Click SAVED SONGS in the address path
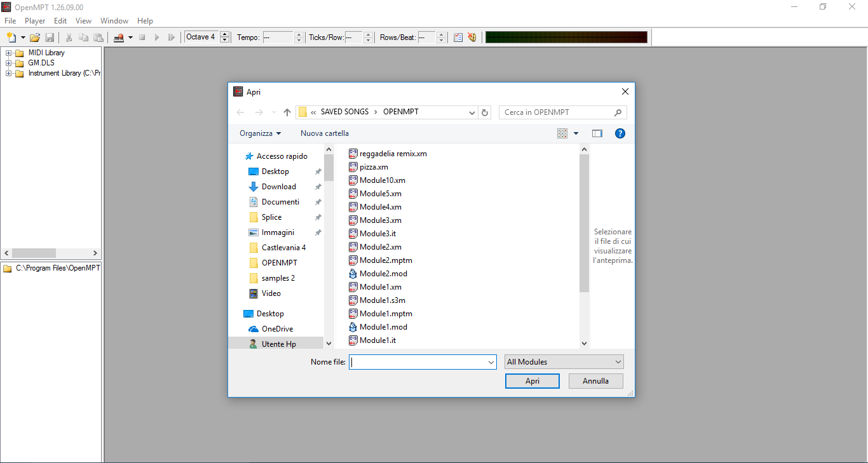 click(x=344, y=112)
